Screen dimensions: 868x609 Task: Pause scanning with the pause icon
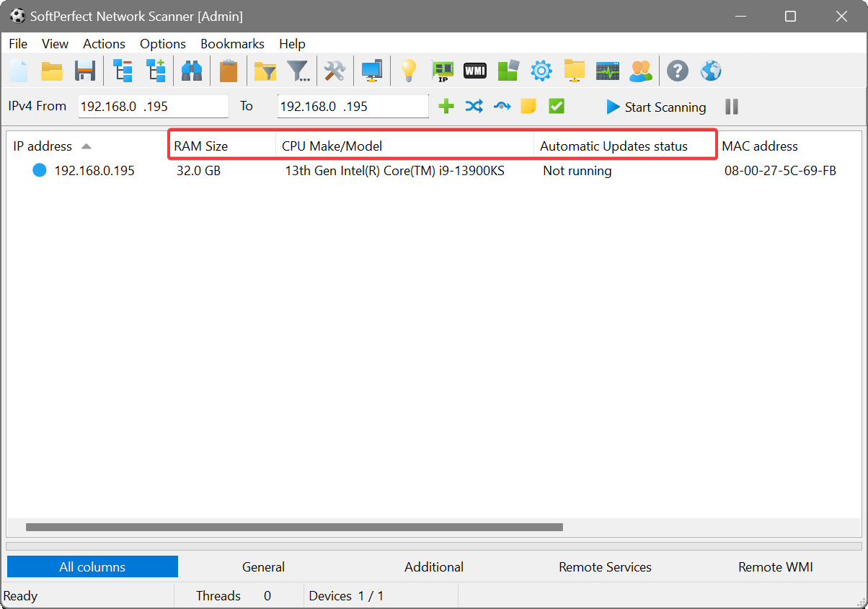click(732, 107)
